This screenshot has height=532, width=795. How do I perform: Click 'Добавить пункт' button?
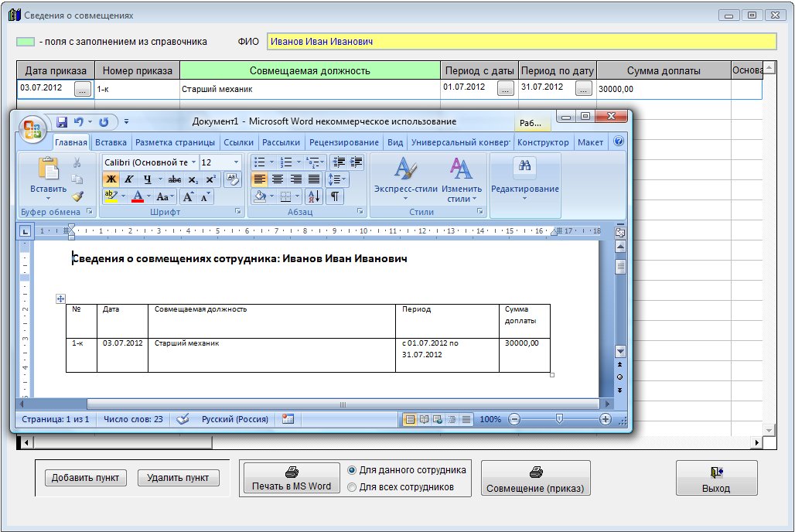85,478
